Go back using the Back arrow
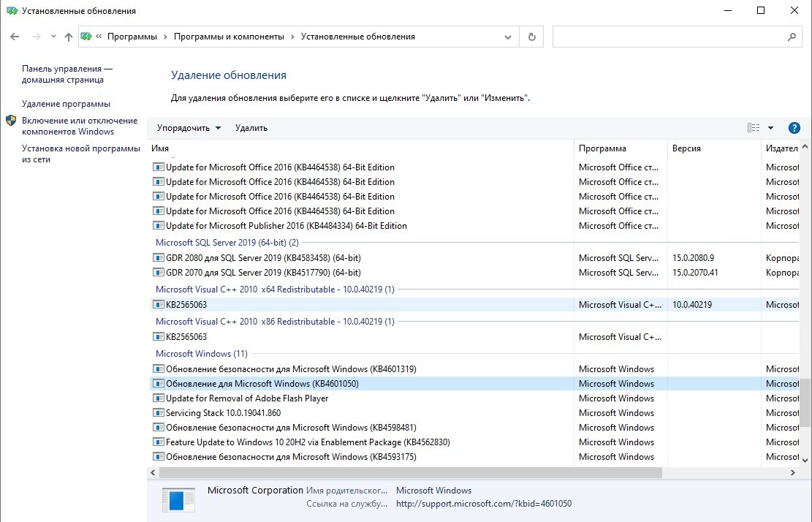Viewport: 812px width, 522px height. (15, 37)
